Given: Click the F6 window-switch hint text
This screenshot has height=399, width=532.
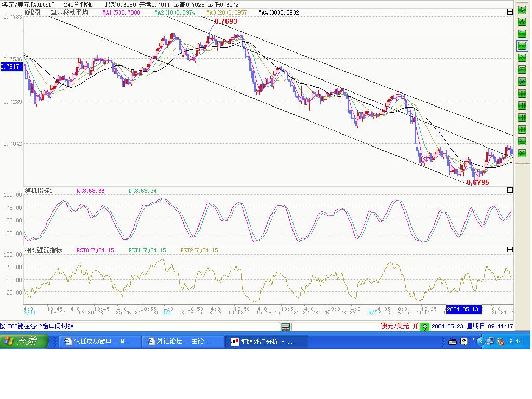Looking at the screenshot, I should (x=37, y=326).
